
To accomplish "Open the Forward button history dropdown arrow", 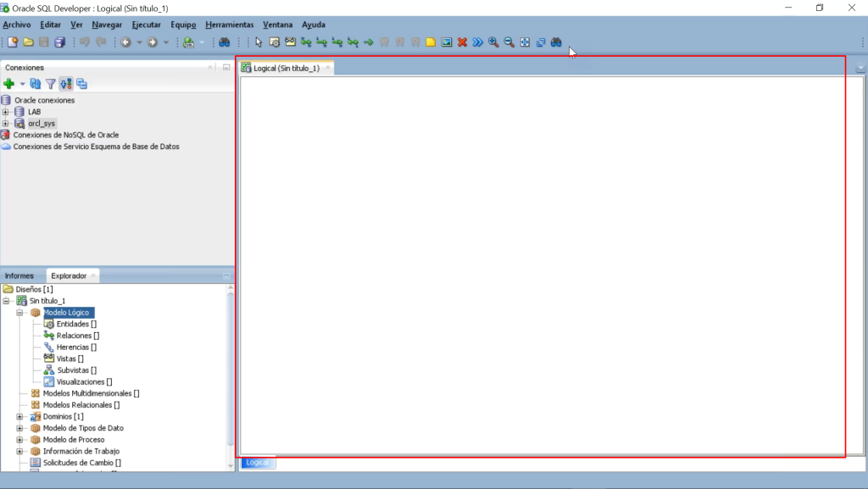I will 165,42.
